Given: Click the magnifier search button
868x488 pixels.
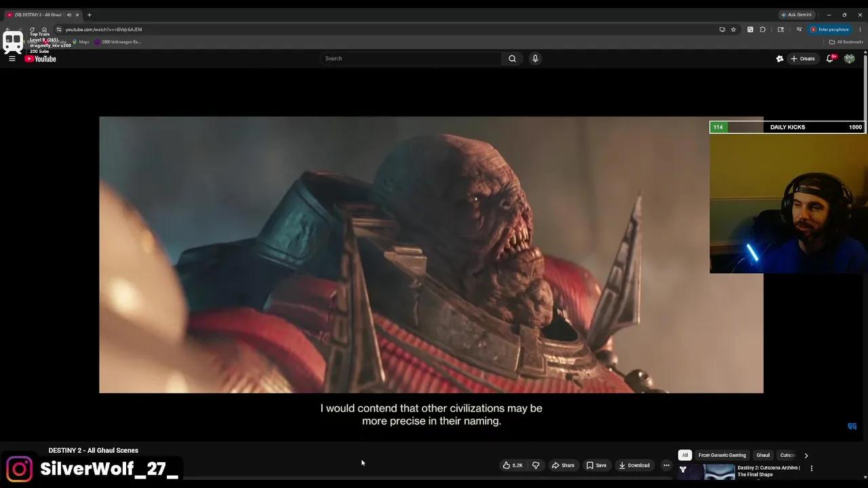Looking at the screenshot, I should pyautogui.click(x=513, y=58).
